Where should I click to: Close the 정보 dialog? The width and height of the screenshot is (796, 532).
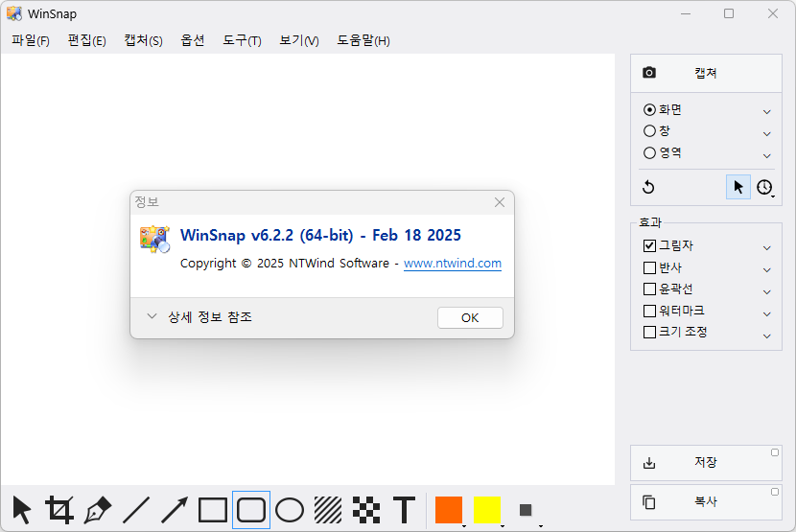tap(500, 202)
